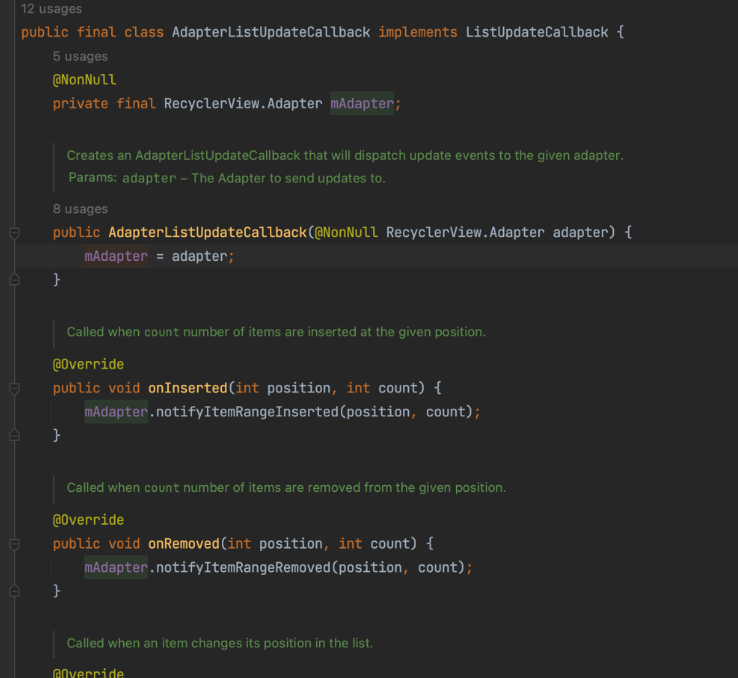Click 'adapter' on right side of assignment
Viewport: 738px width, 678px height.
(199, 256)
